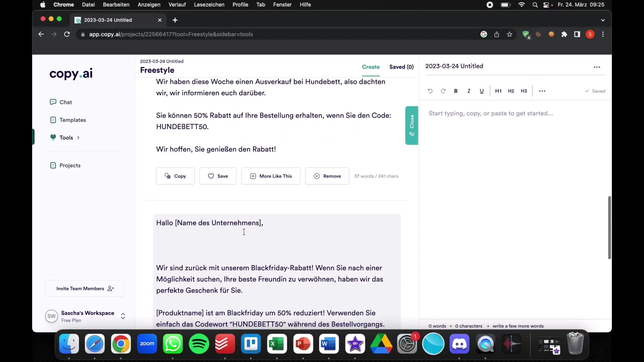Click the 0 words counter

point(437,326)
